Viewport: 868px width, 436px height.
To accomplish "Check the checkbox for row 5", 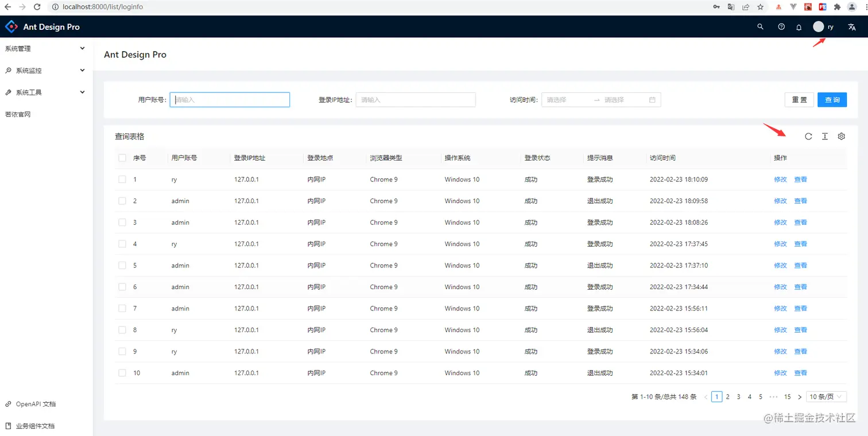I will click(122, 266).
